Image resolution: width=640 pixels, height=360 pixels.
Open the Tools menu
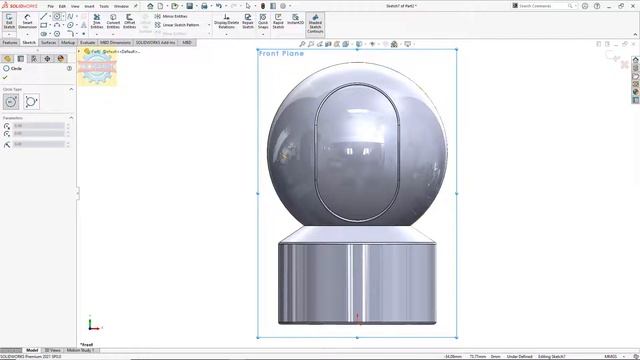(104, 6)
